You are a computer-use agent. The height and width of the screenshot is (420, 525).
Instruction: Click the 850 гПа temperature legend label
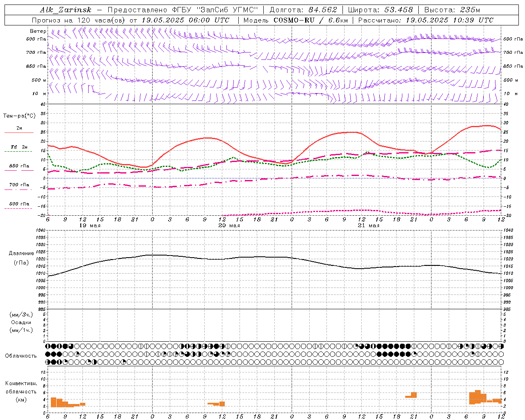[x=19, y=166]
